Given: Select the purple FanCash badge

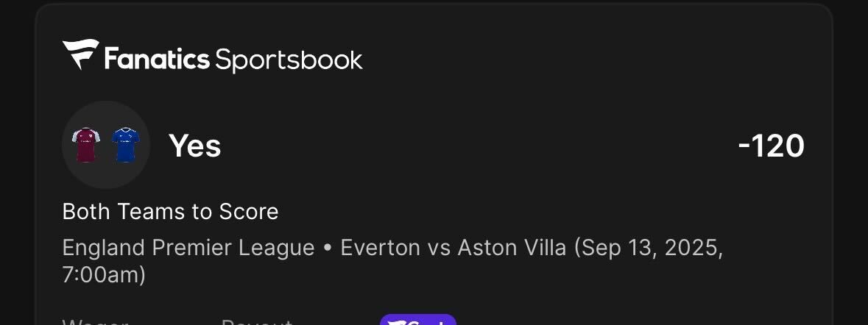Looking at the screenshot, I should (418, 320).
